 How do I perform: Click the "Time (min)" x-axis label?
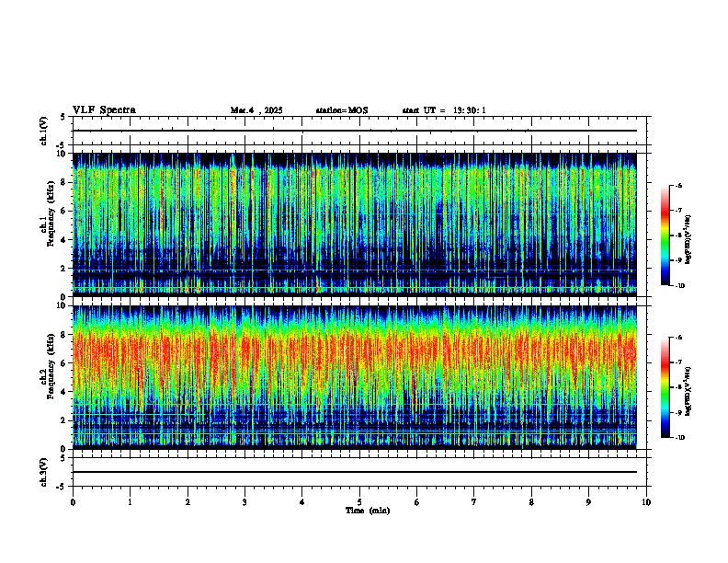368,511
